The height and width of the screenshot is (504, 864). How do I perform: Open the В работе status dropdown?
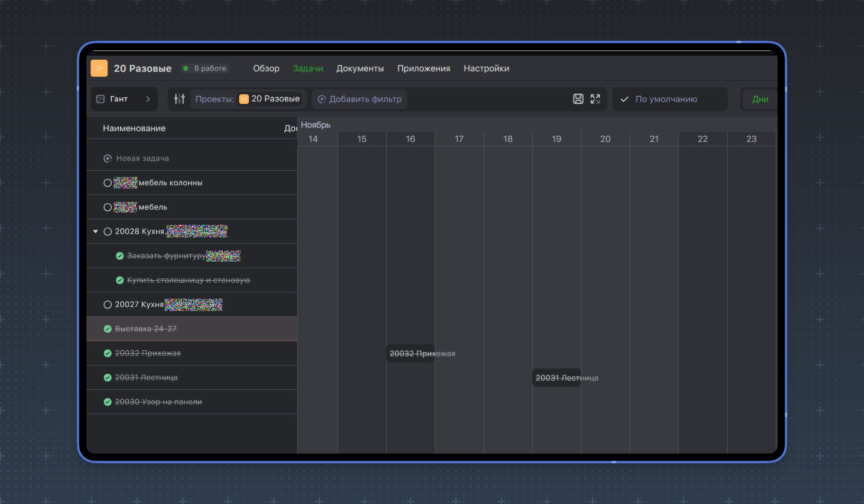[205, 68]
